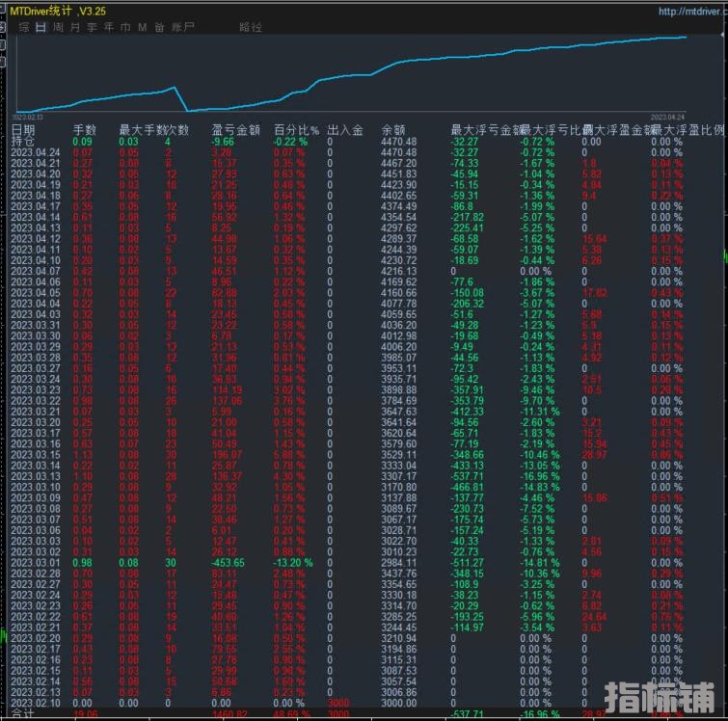Click the 路径 path label

pos(251,27)
